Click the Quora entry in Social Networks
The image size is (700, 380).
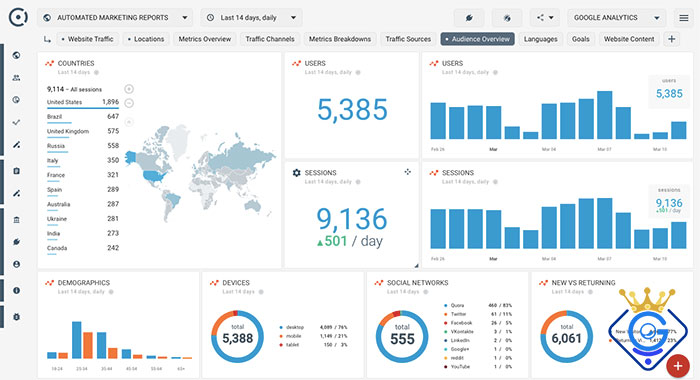coord(478,305)
